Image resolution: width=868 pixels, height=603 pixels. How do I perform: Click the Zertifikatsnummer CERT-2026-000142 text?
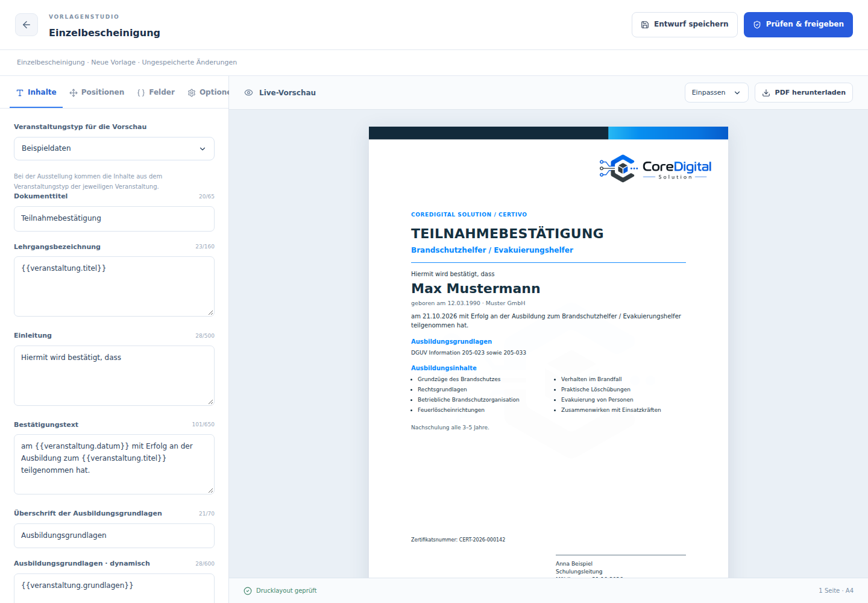click(458, 540)
